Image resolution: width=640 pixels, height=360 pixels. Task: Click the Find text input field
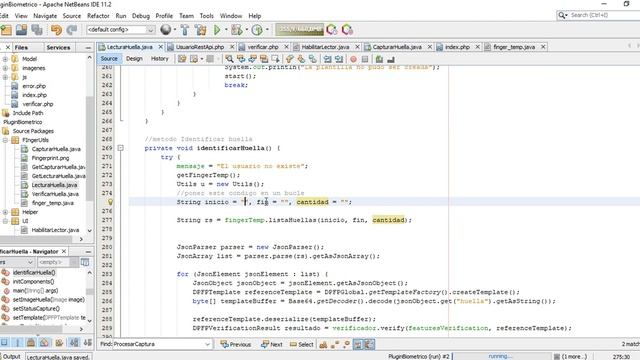[x=158, y=344]
